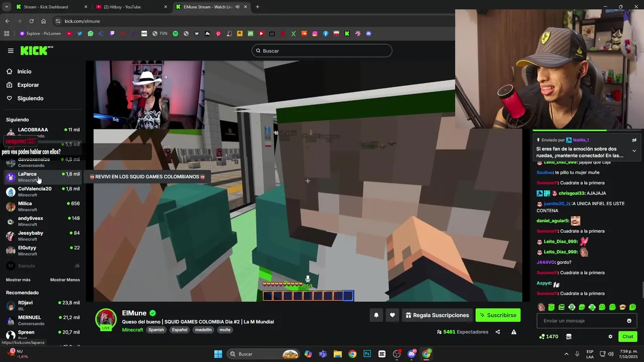The width and height of the screenshot is (644, 362).
Task: Open Instagram bookmark icon
Action: (315, 34)
